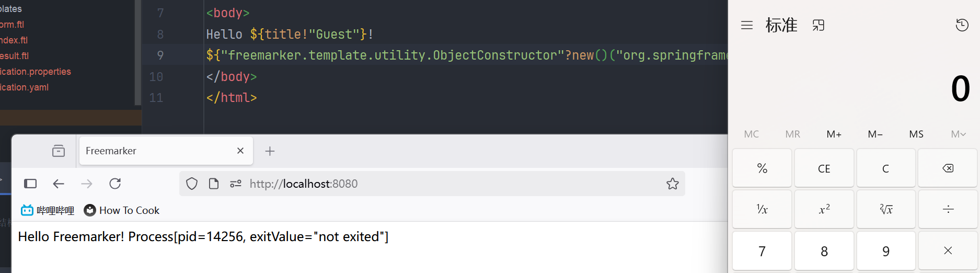Open the How To Cook bookmark
This screenshot has width=980, height=273.
click(x=122, y=210)
